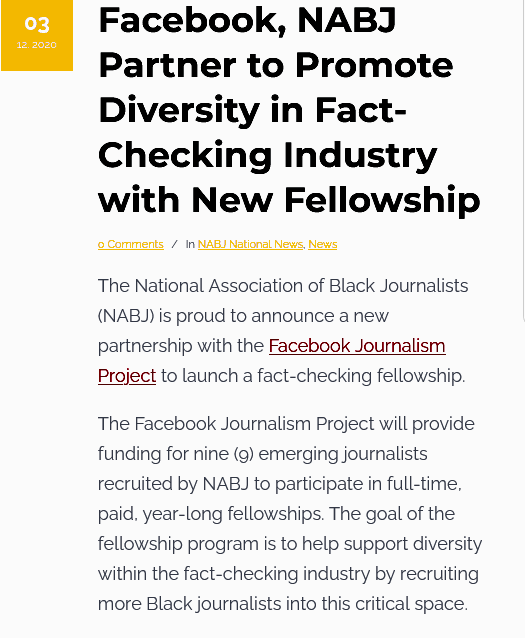The height and width of the screenshot is (638, 525).
Task: Click the "In" label before the category links
Action: [x=190, y=244]
